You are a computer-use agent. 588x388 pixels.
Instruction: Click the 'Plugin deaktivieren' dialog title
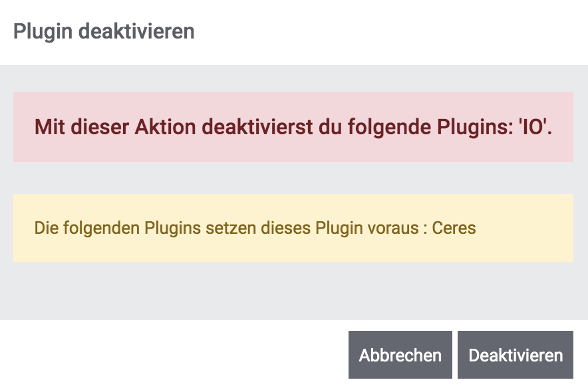click(x=104, y=31)
